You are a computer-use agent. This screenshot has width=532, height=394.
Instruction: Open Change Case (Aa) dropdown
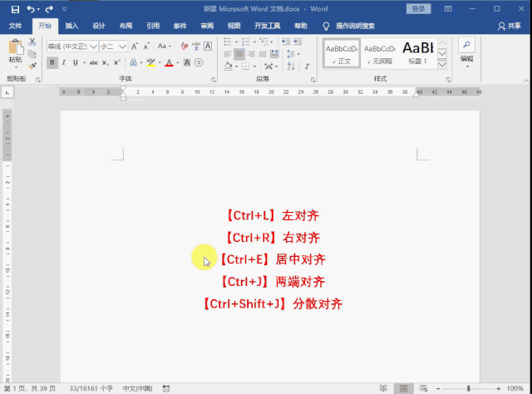pyautogui.click(x=165, y=47)
